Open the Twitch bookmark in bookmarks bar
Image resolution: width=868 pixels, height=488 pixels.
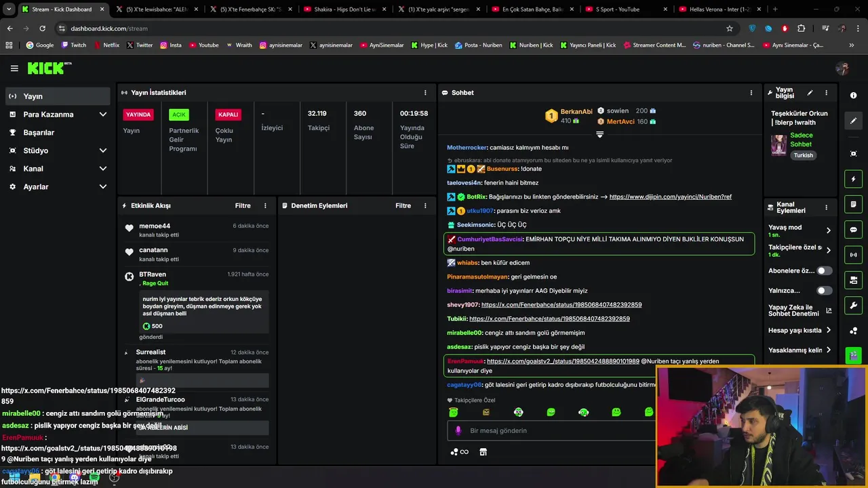pyautogui.click(x=73, y=45)
